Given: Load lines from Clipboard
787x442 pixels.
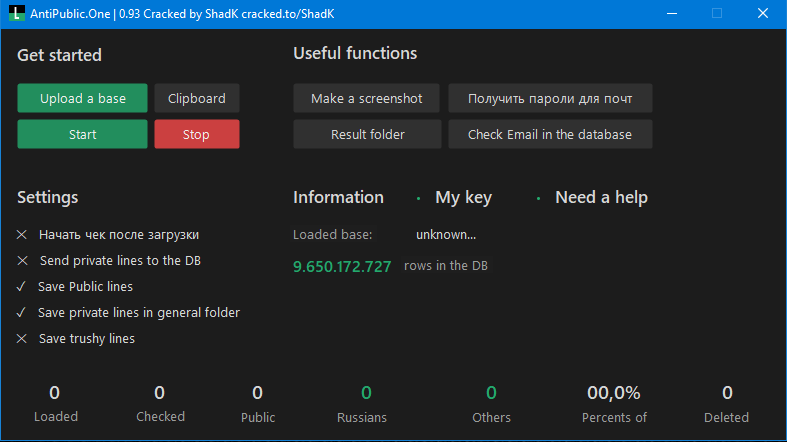Looking at the screenshot, I should tap(197, 98).
